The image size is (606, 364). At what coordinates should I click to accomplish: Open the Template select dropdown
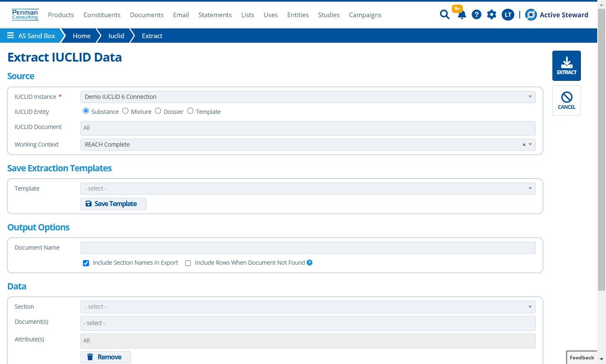[x=308, y=188]
